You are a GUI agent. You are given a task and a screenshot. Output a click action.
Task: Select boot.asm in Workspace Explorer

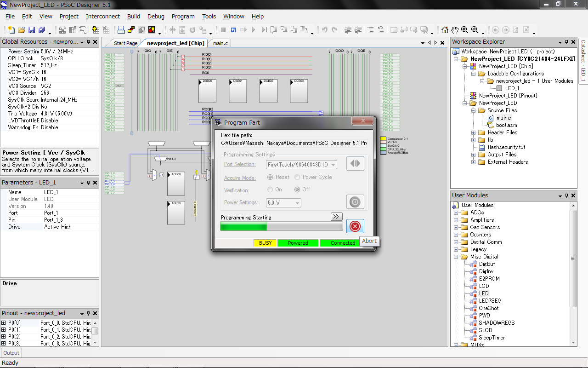[506, 125]
